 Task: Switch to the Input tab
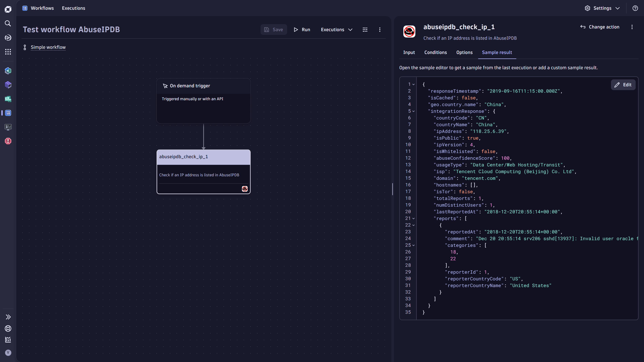click(409, 52)
